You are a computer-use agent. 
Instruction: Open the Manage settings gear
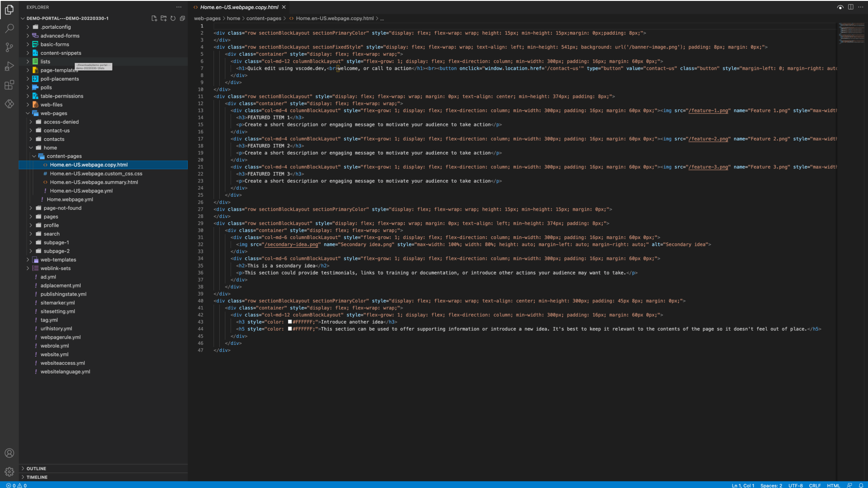pyautogui.click(x=9, y=472)
